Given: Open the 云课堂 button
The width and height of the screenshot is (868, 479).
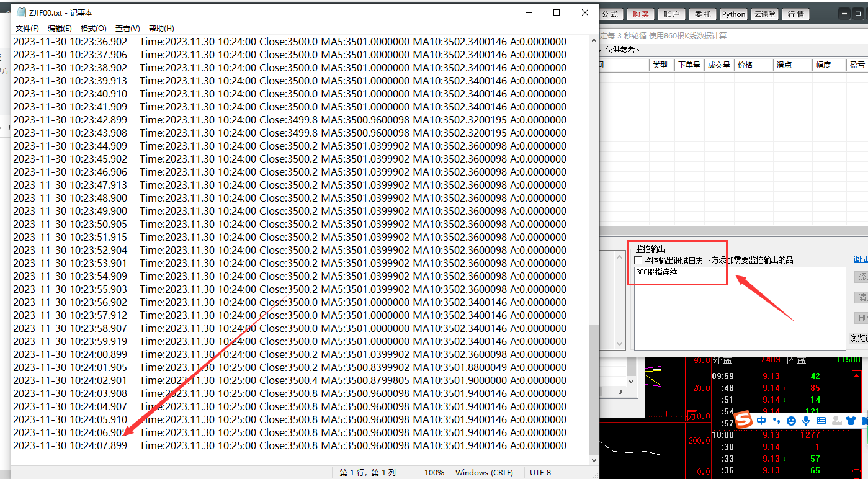Looking at the screenshot, I should [764, 14].
